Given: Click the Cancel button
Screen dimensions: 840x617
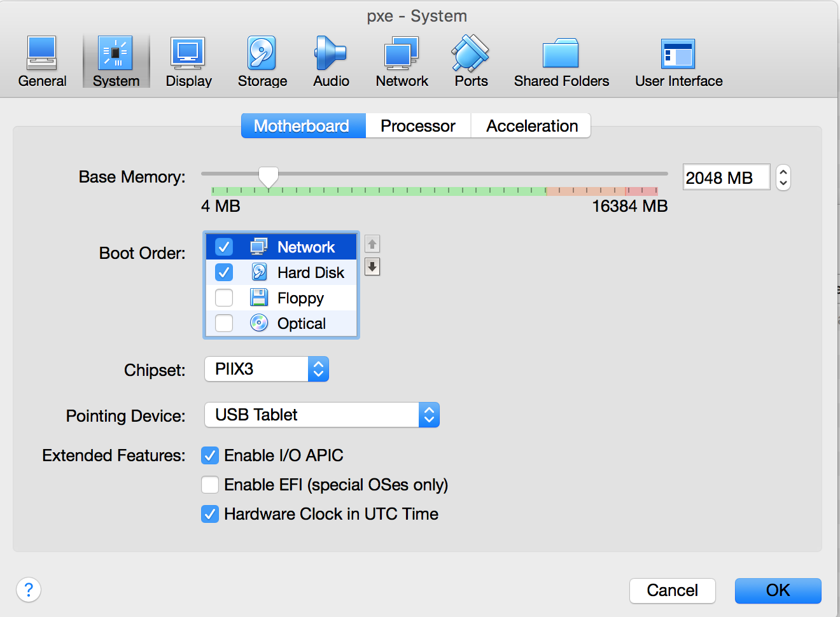Looking at the screenshot, I should [673, 590].
